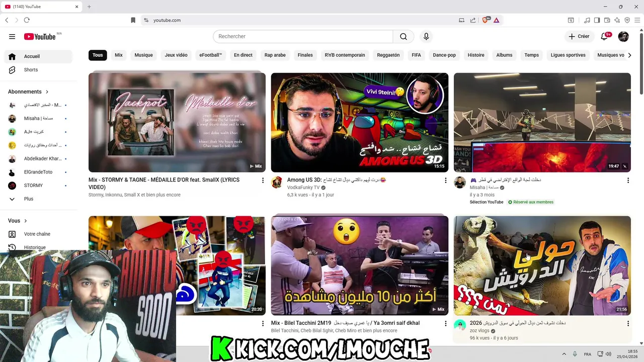Screen dimensions: 644x362
Task: Click the bookmark icon left of the URL
Action: click(x=133, y=20)
